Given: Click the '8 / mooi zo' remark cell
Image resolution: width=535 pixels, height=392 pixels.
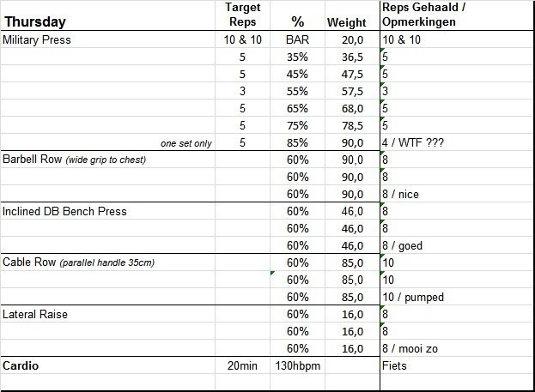Looking at the screenshot, I should point(411,349).
